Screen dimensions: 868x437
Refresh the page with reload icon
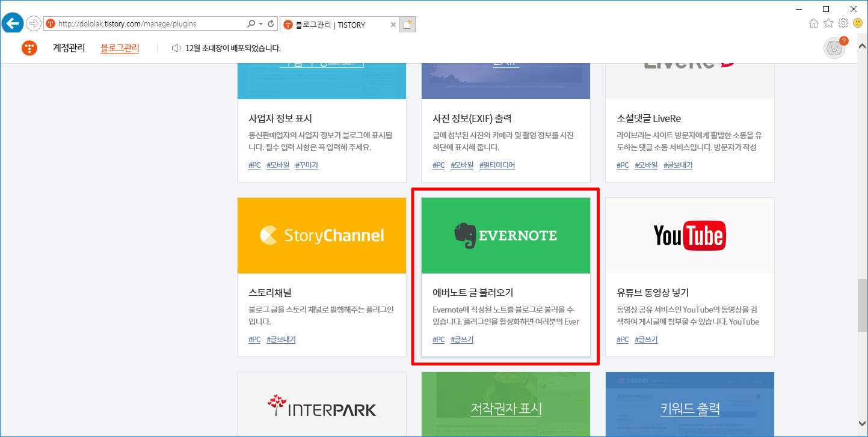[271, 24]
